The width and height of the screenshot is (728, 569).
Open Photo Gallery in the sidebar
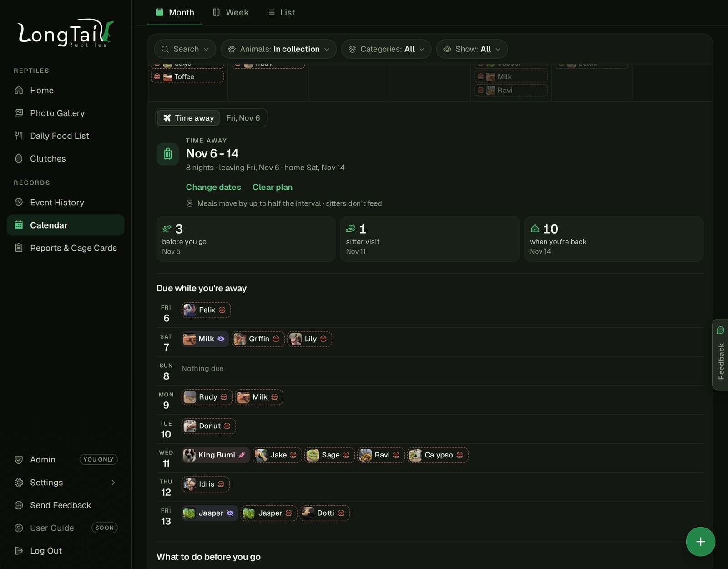[66, 113]
